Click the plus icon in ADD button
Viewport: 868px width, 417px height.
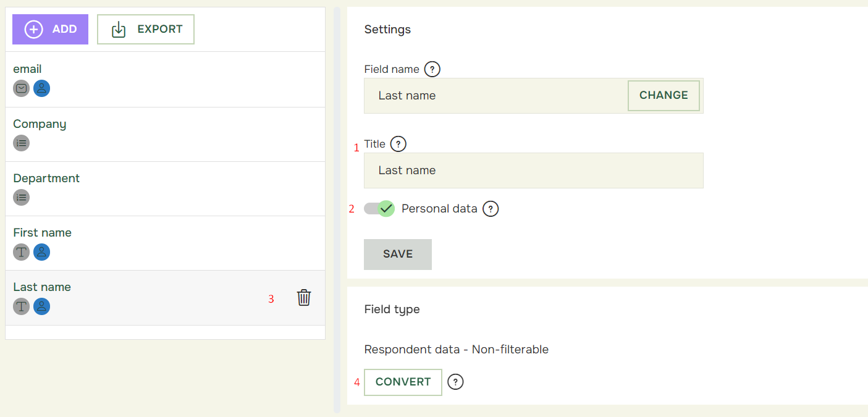pos(33,29)
